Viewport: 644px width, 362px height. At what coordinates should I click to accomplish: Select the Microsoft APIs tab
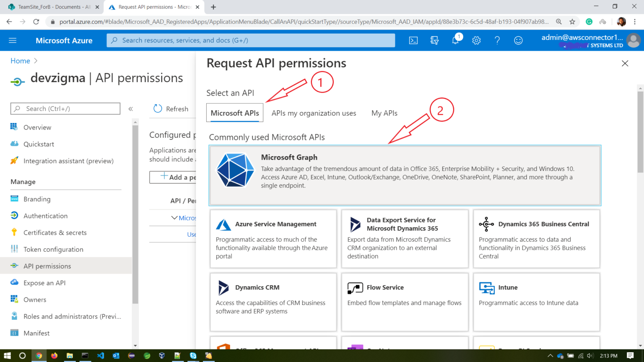[234, 113]
